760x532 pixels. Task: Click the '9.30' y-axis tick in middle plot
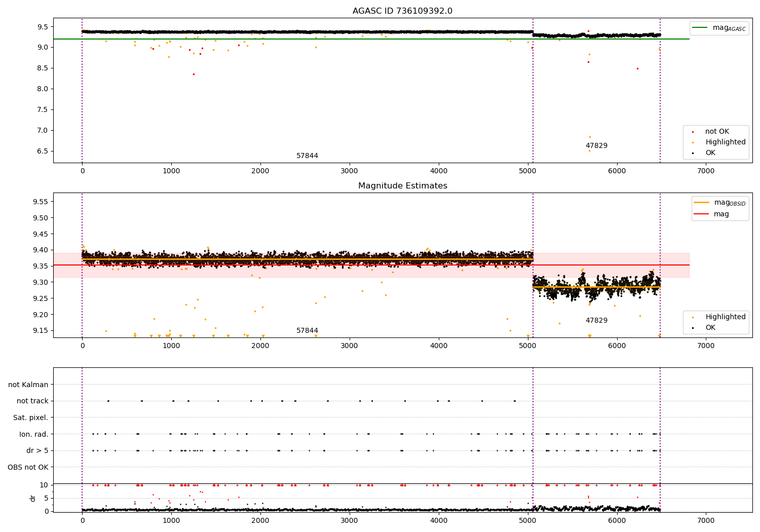point(41,283)
